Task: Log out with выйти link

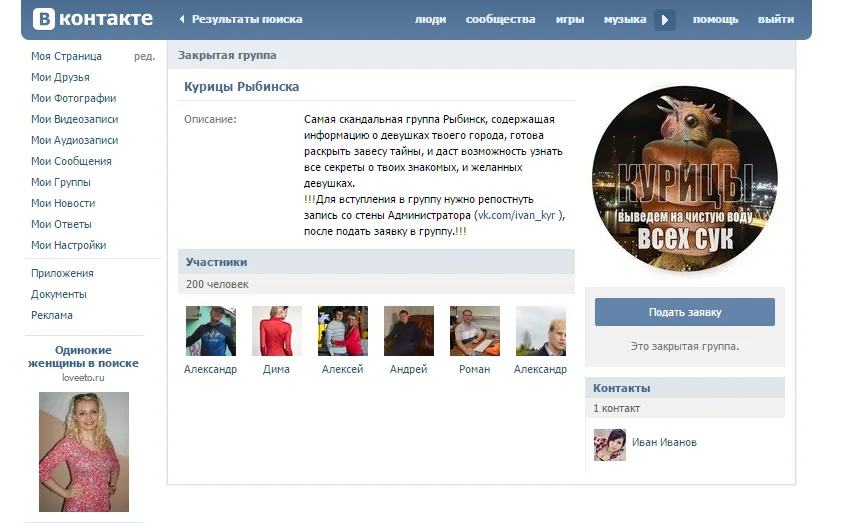Action: [776, 19]
